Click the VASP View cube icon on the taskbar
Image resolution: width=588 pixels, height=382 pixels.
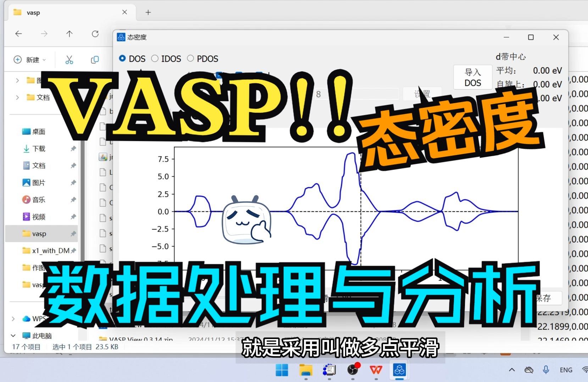point(400,370)
